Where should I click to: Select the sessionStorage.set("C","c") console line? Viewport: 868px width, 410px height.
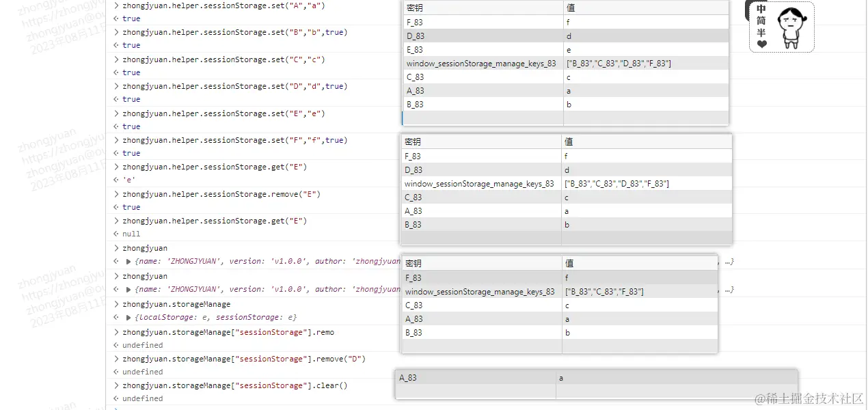[x=223, y=59]
